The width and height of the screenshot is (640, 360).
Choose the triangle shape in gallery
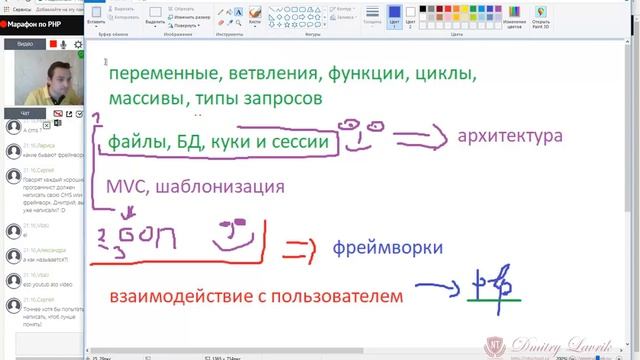coord(318,9)
